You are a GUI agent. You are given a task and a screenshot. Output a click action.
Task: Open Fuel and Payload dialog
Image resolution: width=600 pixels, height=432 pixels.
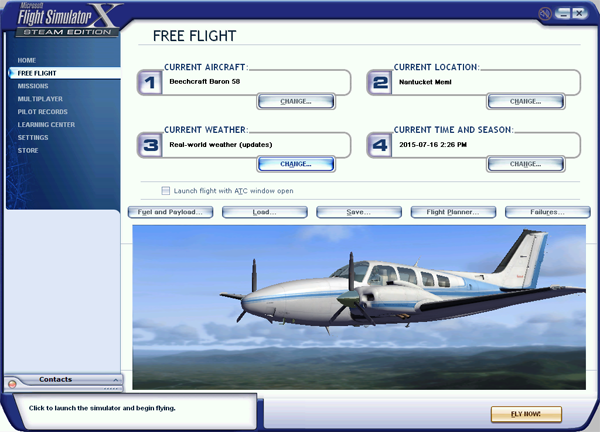click(170, 212)
